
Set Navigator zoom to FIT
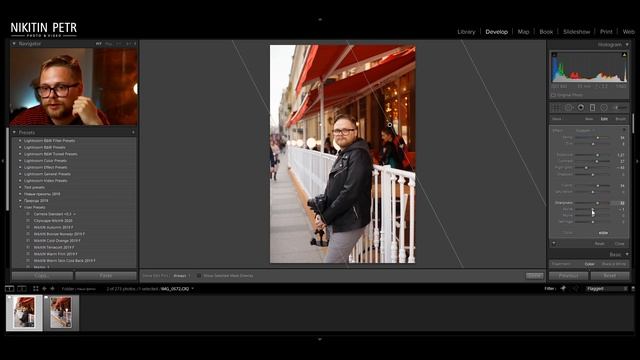pos(98,44)
